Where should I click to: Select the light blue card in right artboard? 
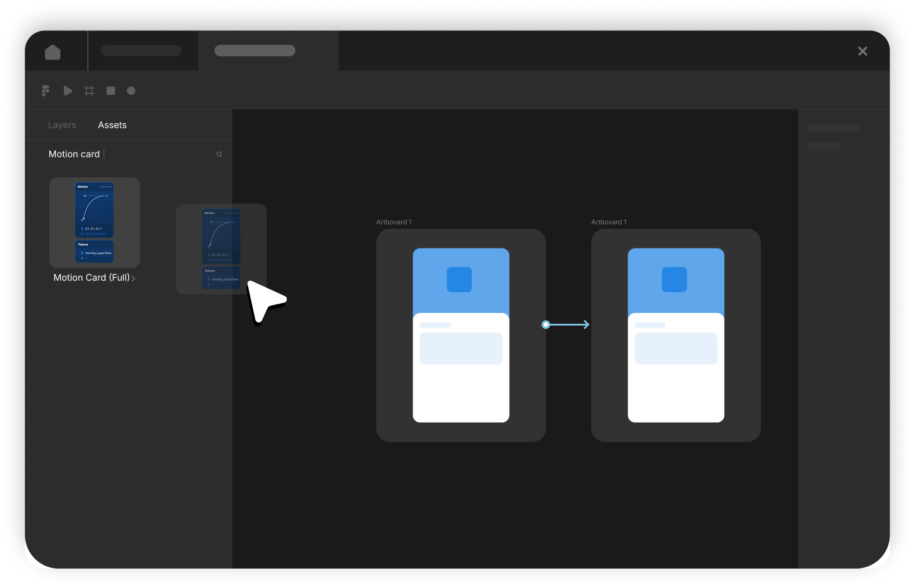[x=676, y=349]
